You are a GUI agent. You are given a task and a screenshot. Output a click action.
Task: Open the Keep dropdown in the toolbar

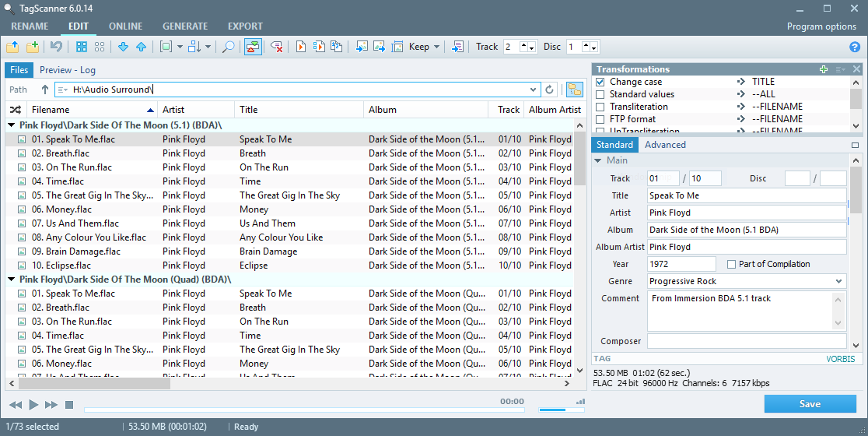[437, 47]
